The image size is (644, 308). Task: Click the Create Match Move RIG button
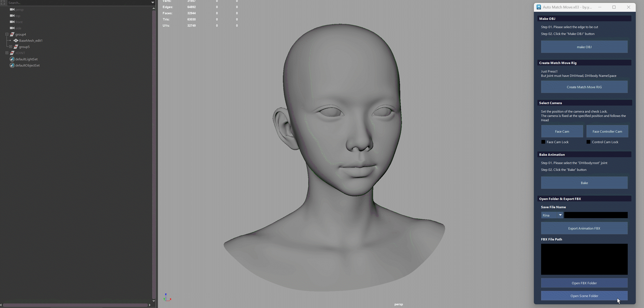point(584,87)
